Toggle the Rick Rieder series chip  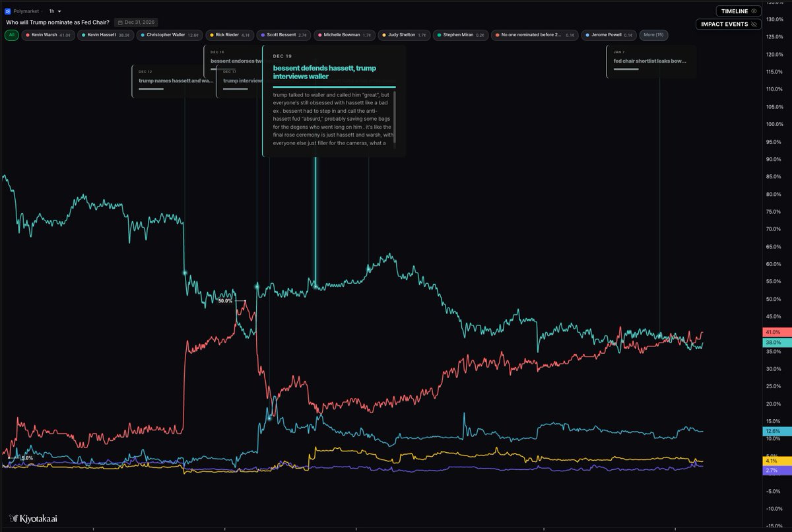(x=230, y=34)
